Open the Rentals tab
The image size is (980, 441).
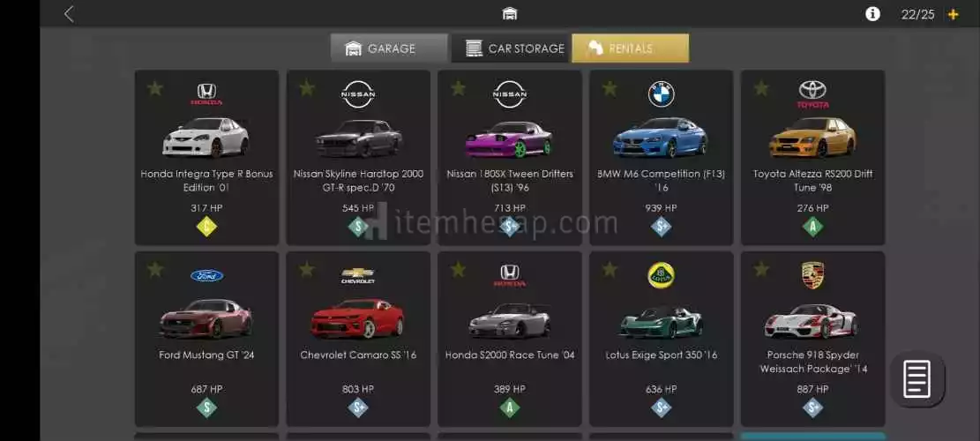tap(630, 49)
